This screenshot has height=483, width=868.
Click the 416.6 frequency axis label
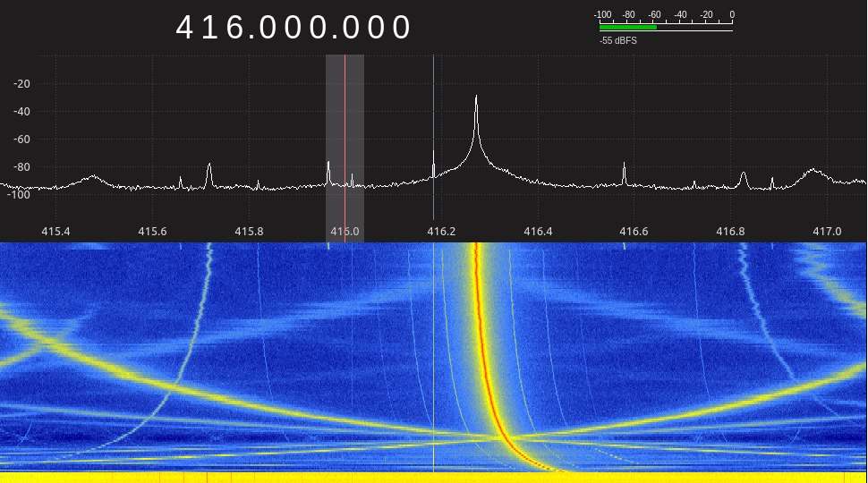pyautogui.click(x=634, y=232)
